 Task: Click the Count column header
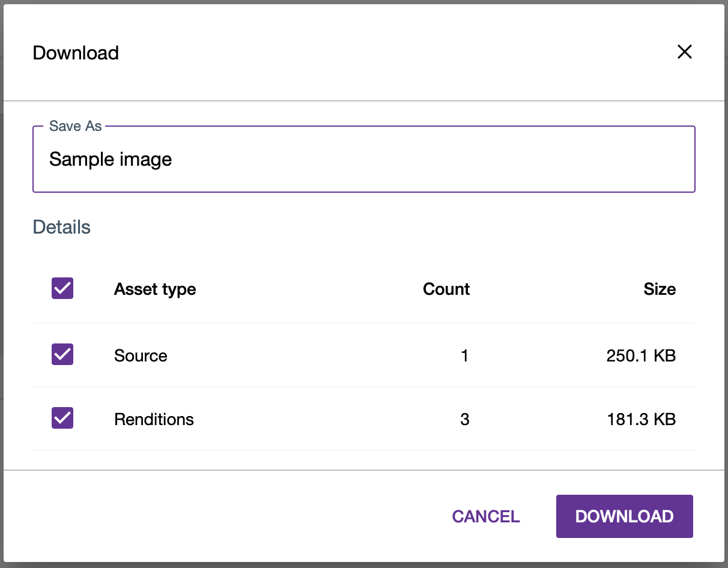pyautogui.click(x=446, y=289)
